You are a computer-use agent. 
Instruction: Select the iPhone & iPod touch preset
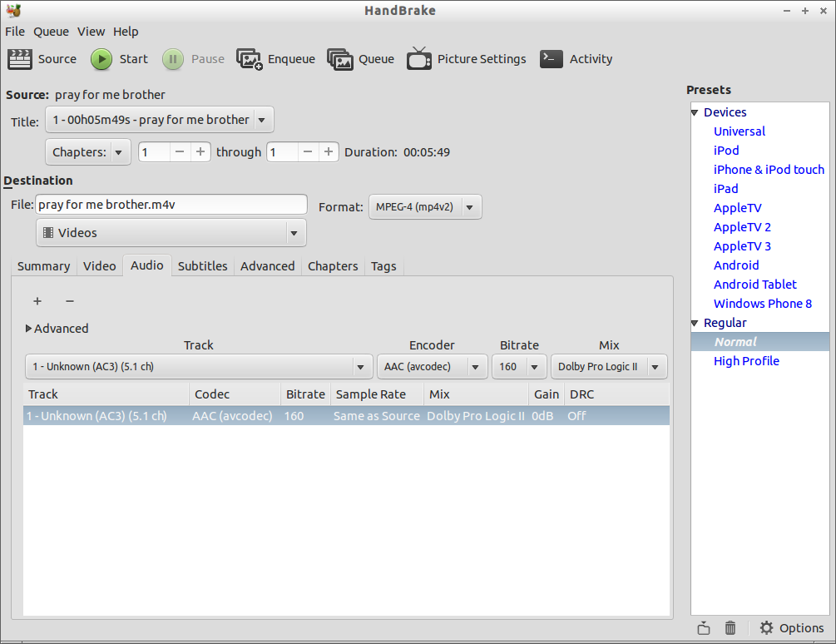(769, 170)
